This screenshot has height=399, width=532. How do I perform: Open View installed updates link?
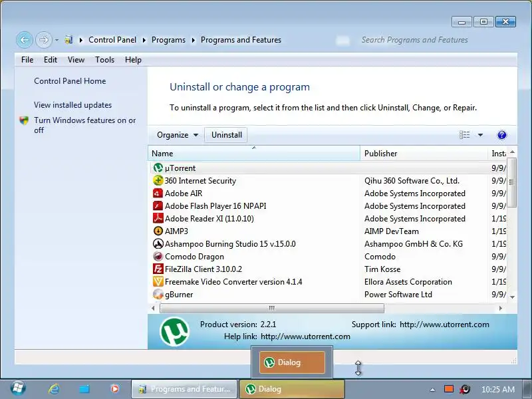pos(72,105)
